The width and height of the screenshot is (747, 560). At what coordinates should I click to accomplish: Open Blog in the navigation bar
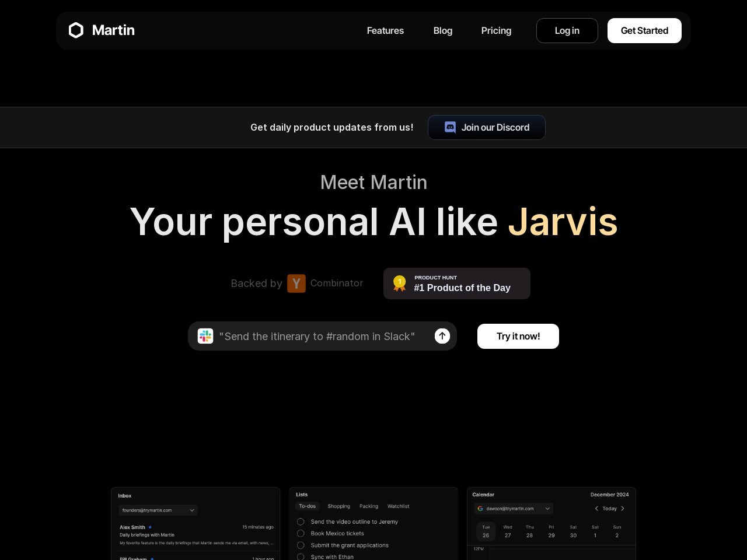443,30
